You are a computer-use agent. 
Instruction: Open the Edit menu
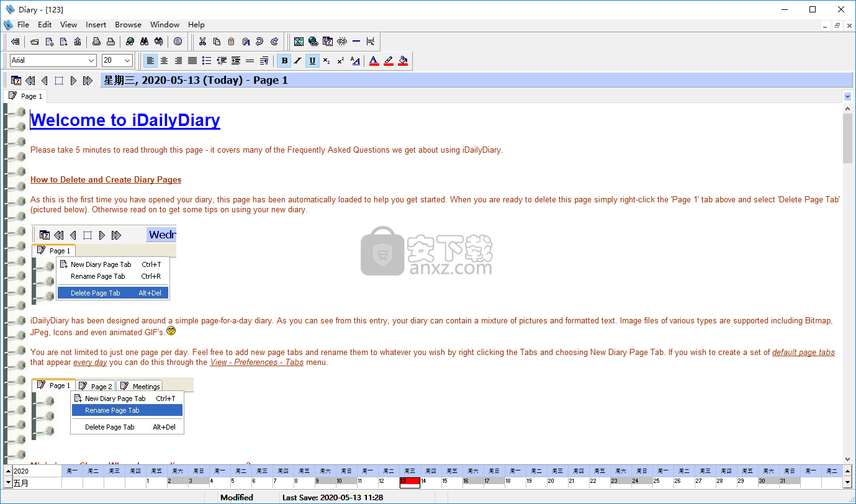(45, 25)
